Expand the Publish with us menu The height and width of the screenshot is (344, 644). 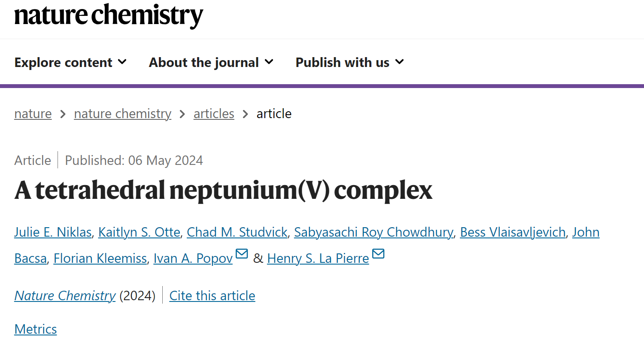(x=350, y=63)
